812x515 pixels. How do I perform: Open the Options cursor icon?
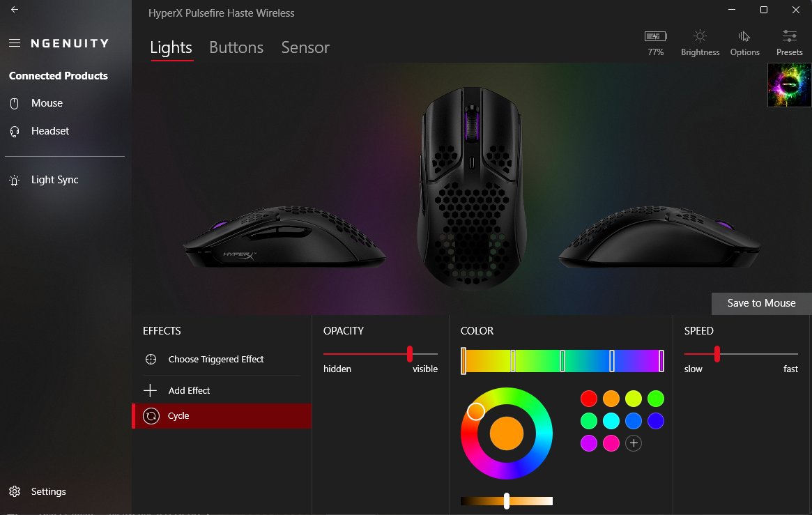[x=744, y=36]
